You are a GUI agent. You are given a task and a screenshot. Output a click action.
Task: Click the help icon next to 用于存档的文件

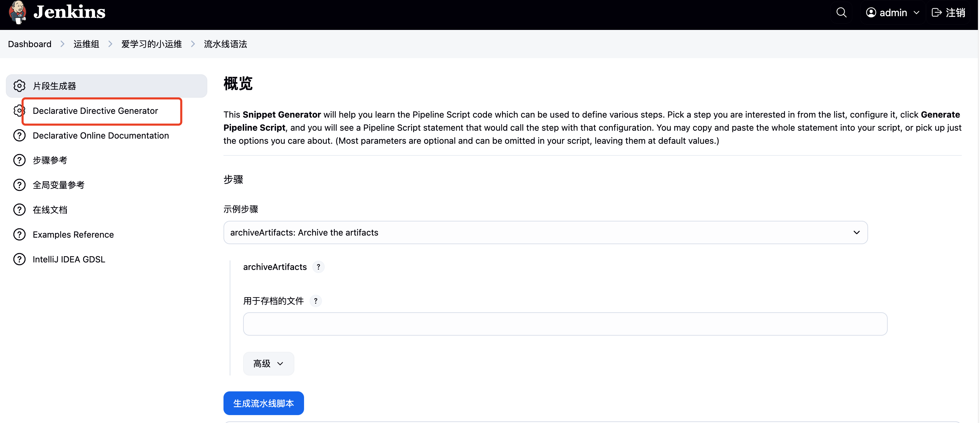pos(315,301)
